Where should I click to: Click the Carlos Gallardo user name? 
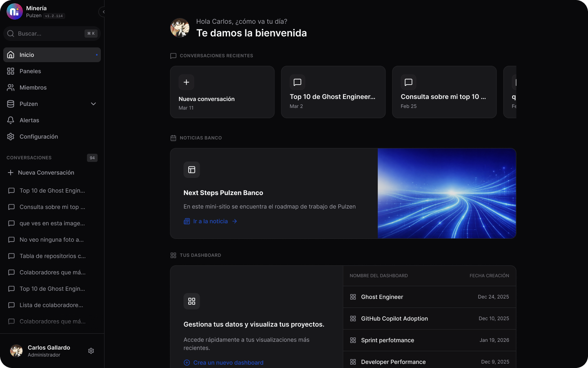49,348
